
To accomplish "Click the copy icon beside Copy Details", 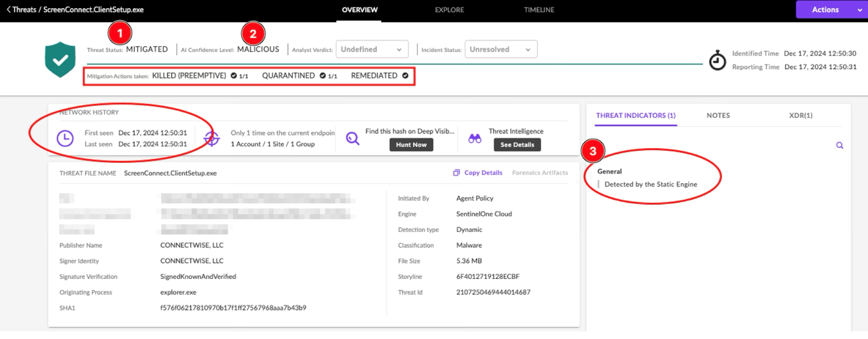I will 457,173.
